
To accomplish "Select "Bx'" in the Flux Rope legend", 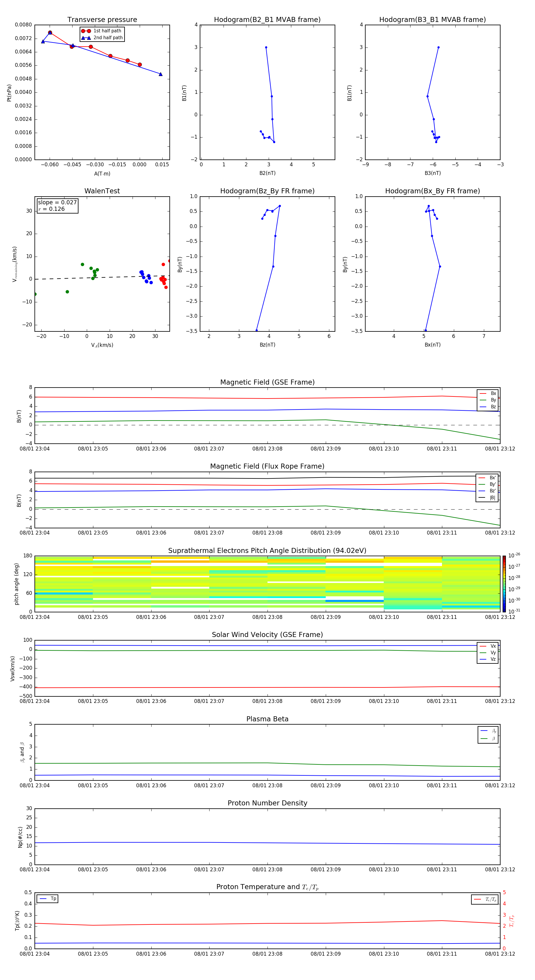I will pos(487,478).
